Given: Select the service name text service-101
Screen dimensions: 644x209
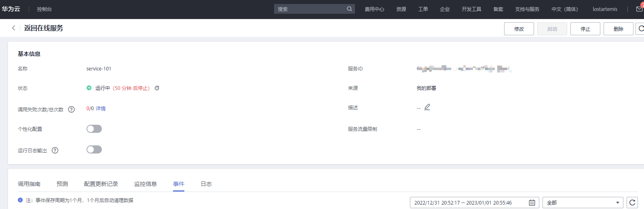Looking at the screenshot, I should pyautogui.click(x=99, y=69).
